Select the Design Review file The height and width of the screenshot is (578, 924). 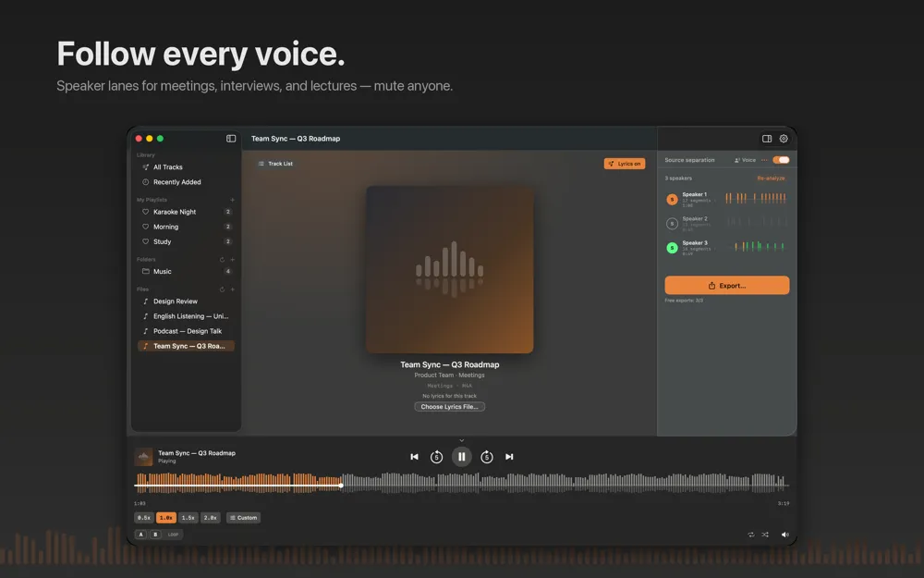186,301
